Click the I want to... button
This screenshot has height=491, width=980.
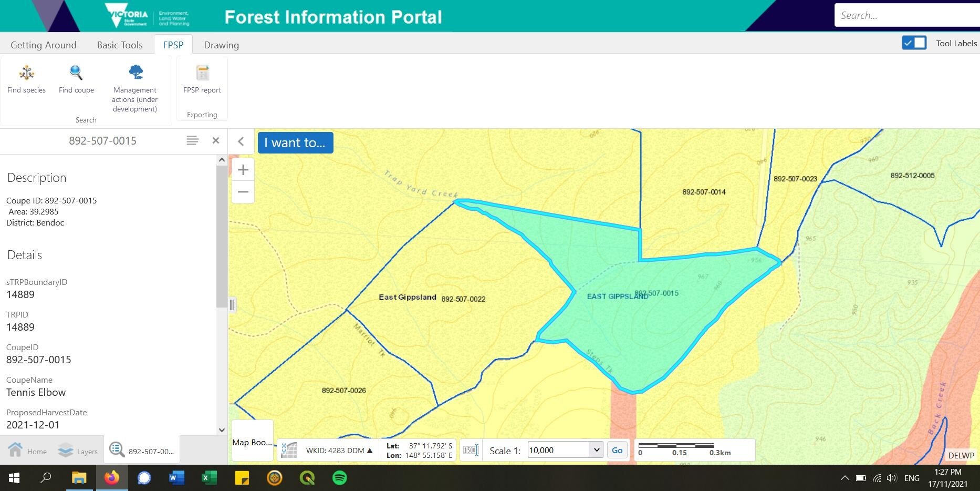(x=295, y=142)
